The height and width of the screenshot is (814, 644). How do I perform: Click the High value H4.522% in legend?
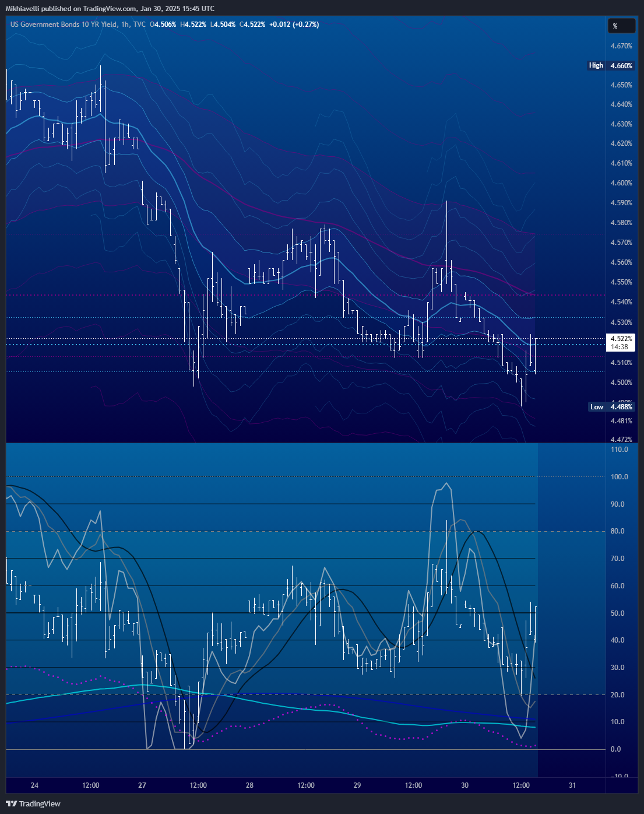pos(193,24)
